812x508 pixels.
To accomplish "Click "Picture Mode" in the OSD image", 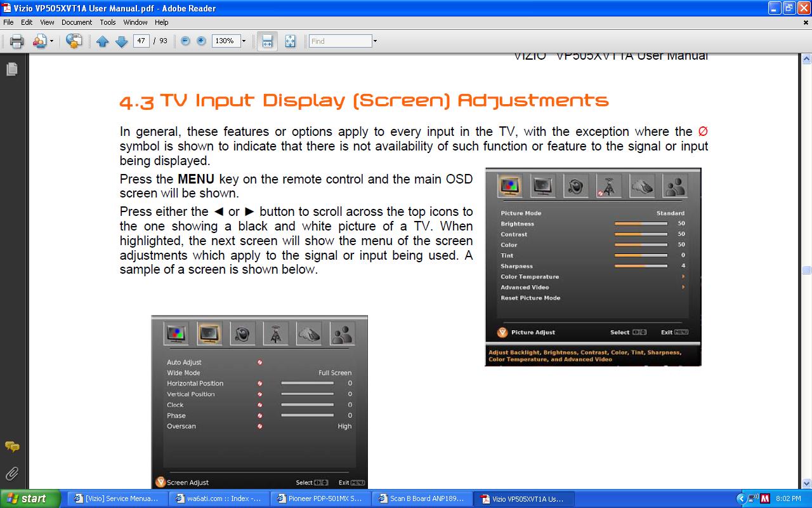I will click(521, 213).
